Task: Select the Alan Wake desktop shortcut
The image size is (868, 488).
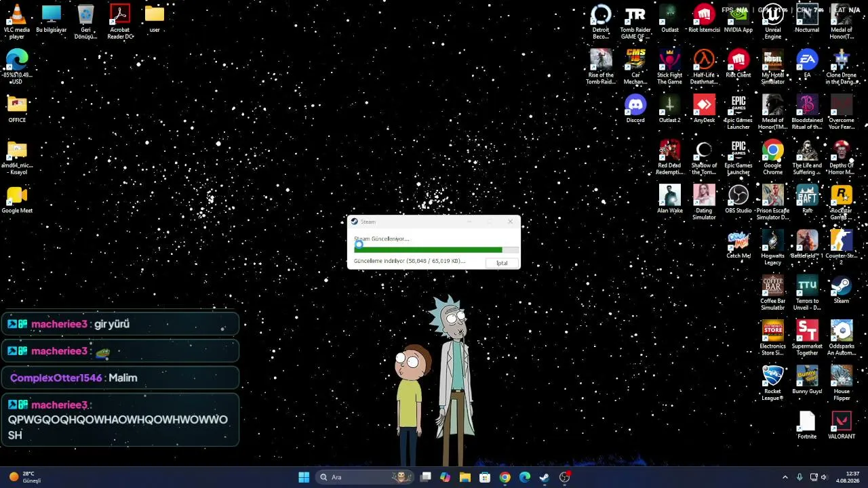Action: pos(670,199)
